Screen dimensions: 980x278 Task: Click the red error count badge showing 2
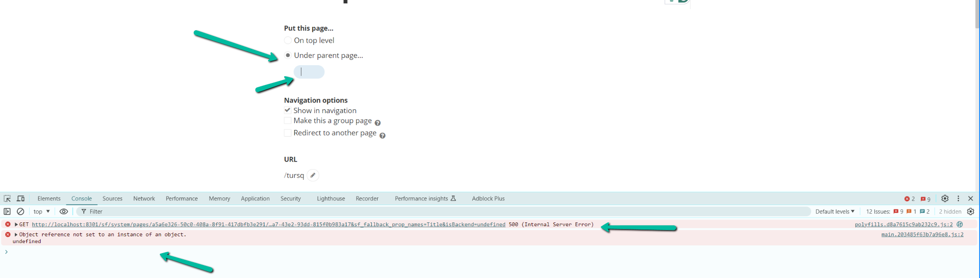coord(910,198)
